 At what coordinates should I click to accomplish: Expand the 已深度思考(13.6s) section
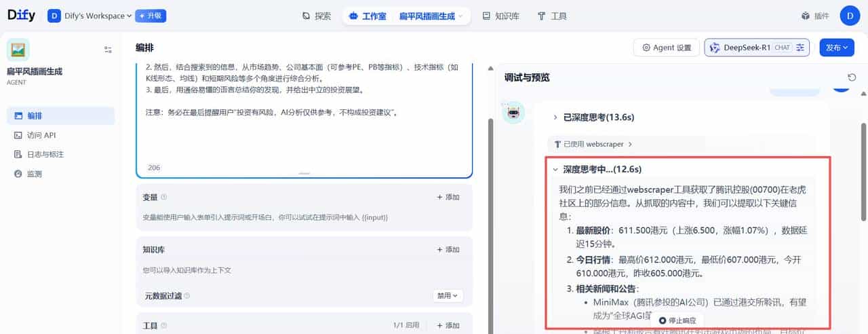(x=594, y=117)
